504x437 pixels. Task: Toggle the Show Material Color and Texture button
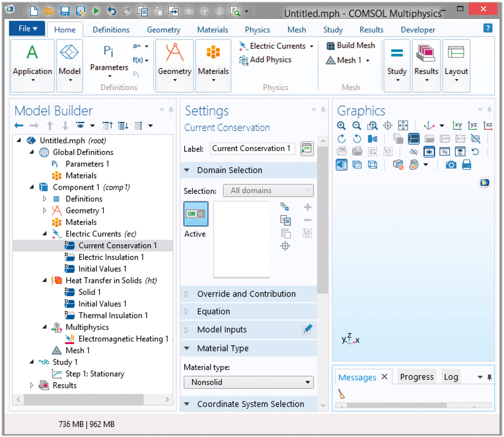click(414, 165)
